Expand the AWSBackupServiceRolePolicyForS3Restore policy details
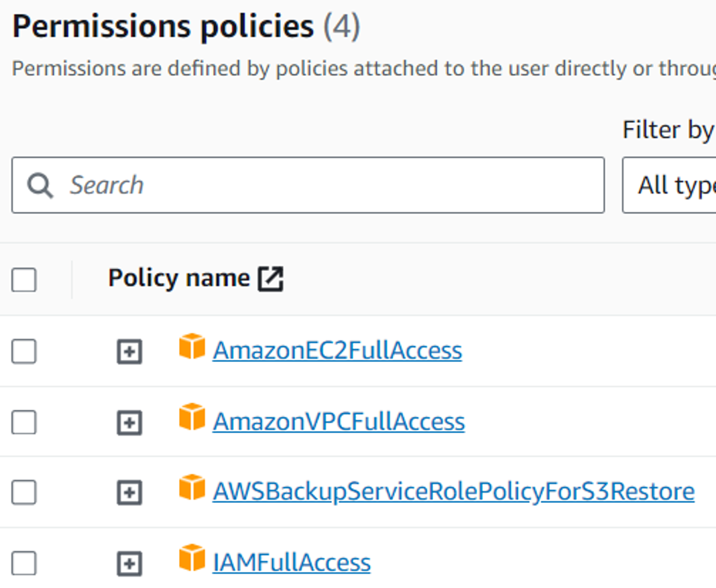The width and height of the screenshot is (716, 588). [129, 492]
